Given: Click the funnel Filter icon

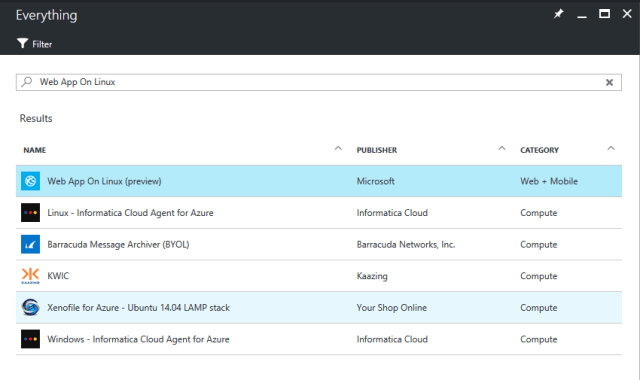Looking at the screenshot, I should [x=22, y=44].
